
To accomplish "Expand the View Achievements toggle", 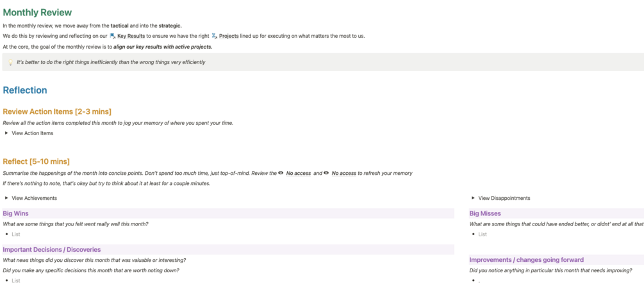I will pyautogui.click(x=6, y=198).
